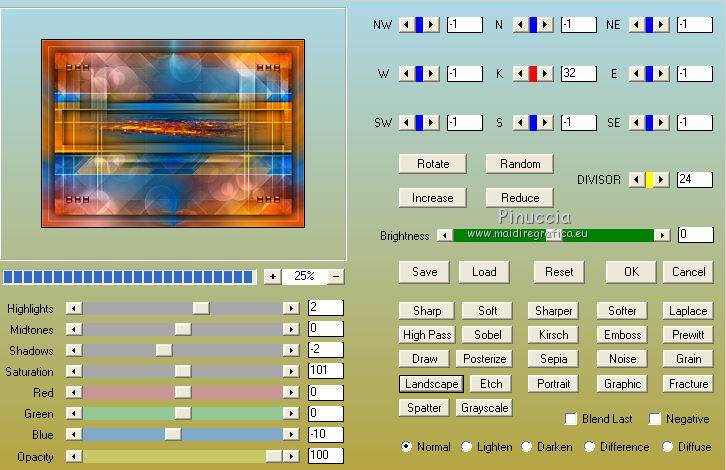Image resolution: width=726 pixels, height=470 pixels.
Task: Save the current filter settings
Action: point(424,272)
